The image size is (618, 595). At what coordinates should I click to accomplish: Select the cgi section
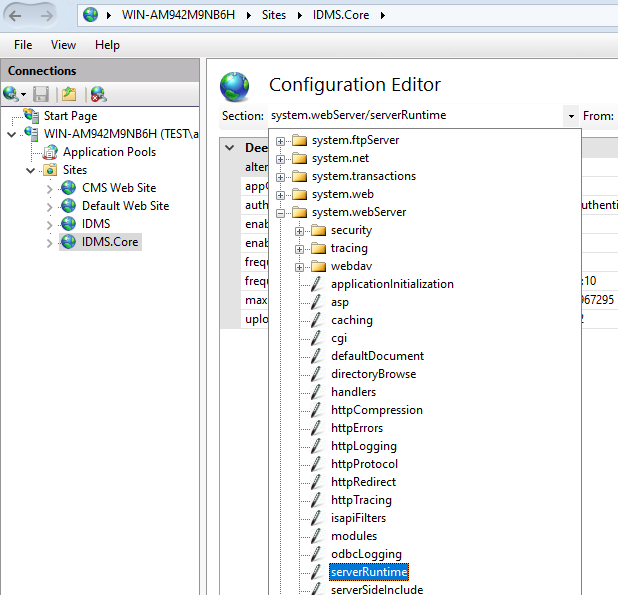(339, 338)
